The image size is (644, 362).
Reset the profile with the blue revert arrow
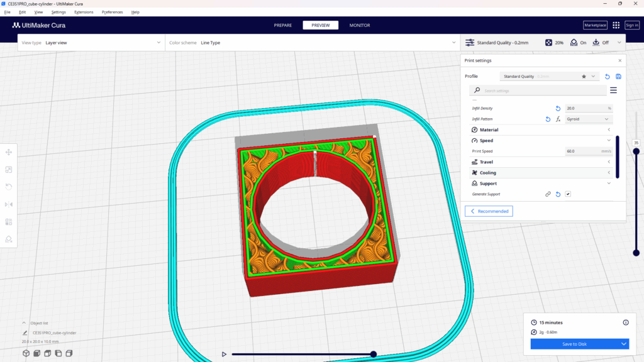click(607, 76)
